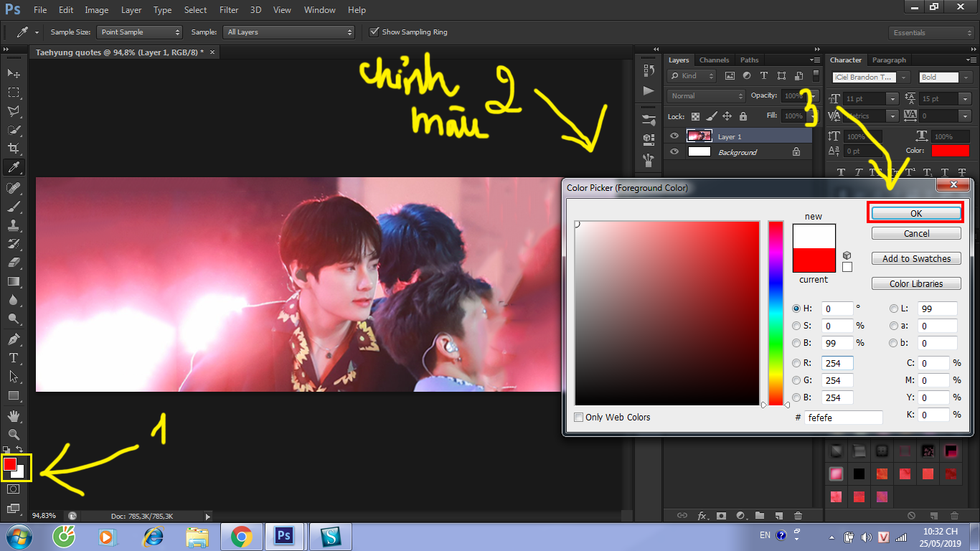Open the Sample Size dropdown

140,32
